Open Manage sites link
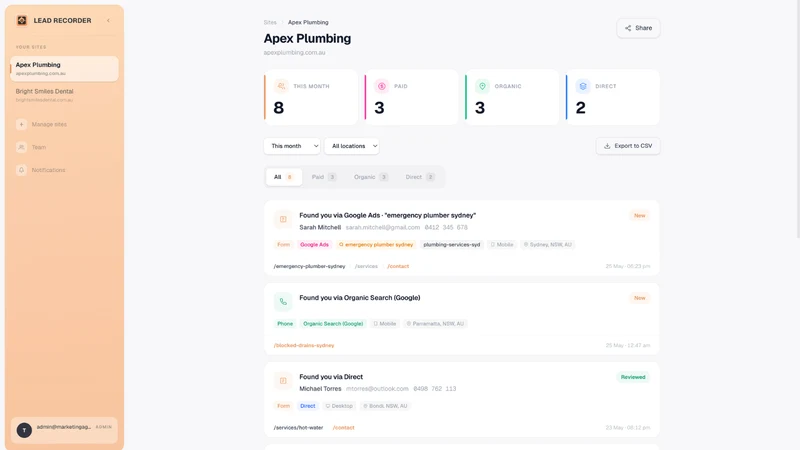The width and height of the screenshot is (800, 450). tap(49, 124)
